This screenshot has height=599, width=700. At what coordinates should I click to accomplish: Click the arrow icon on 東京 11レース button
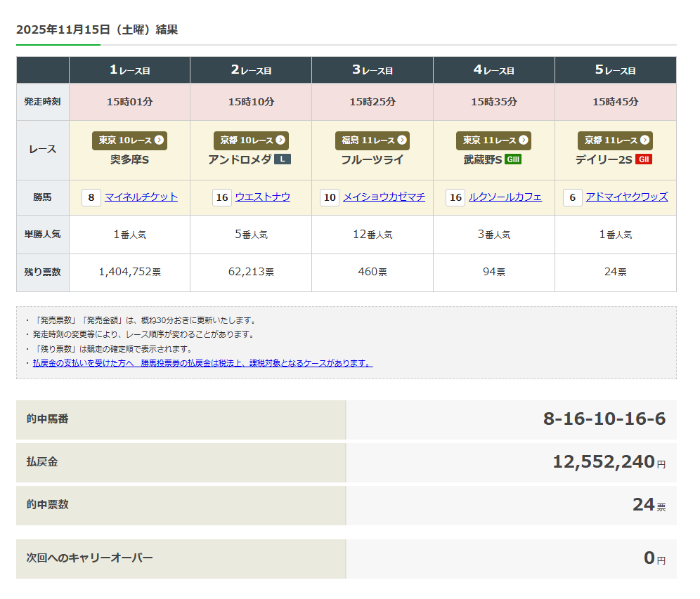pos(523,140)
